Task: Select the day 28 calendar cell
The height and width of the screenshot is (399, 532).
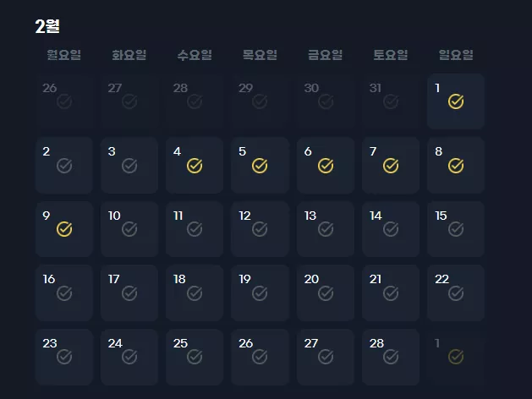Action: pyautogui.click(x=391, y=357)
